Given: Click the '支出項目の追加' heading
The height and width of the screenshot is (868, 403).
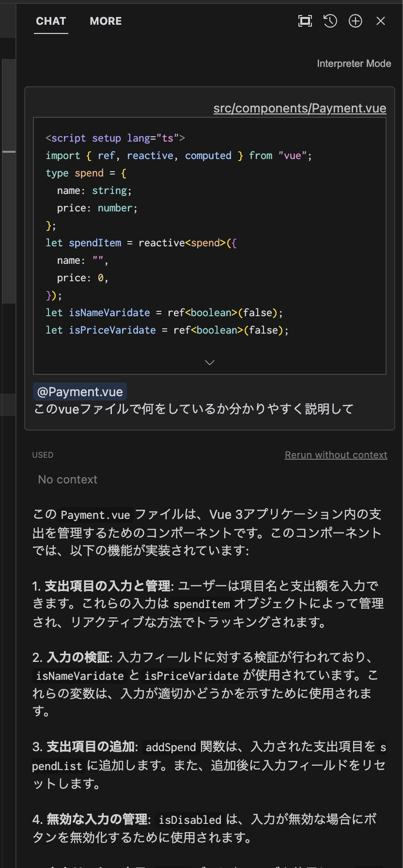Looking at the screenshot, I should pyautogui.click(x=91, y=747).
